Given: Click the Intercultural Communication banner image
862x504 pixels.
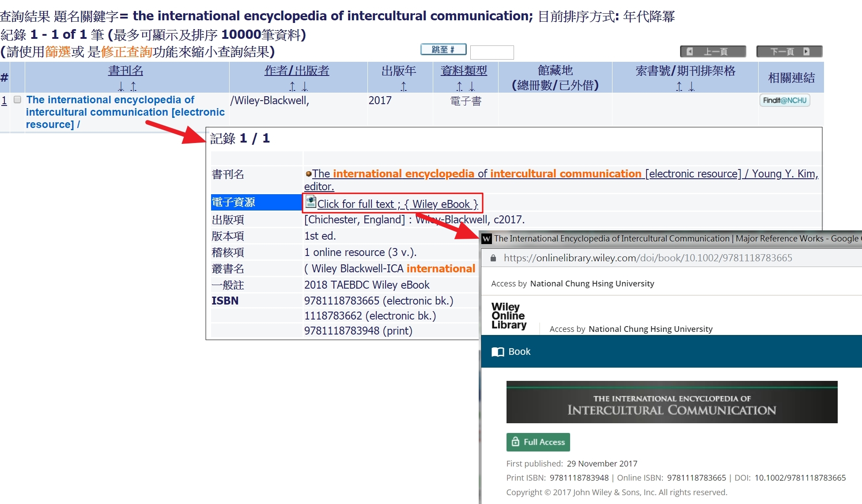Looking at the screenshot, I should point(672,402).
